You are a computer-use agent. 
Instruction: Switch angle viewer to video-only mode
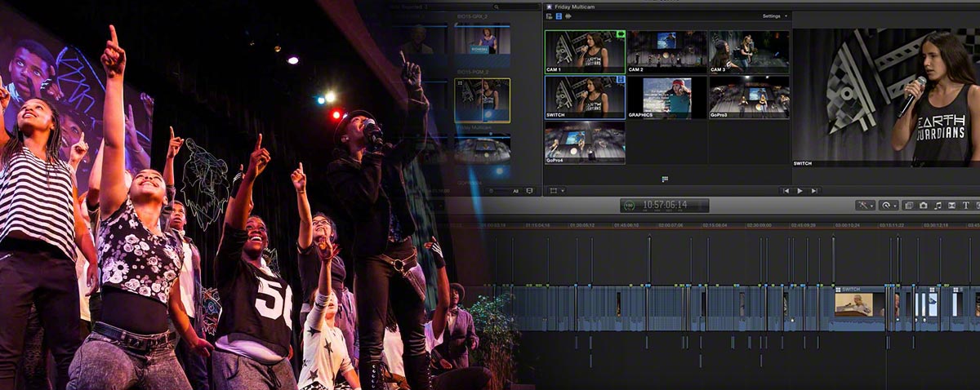[x=559, y=16]
